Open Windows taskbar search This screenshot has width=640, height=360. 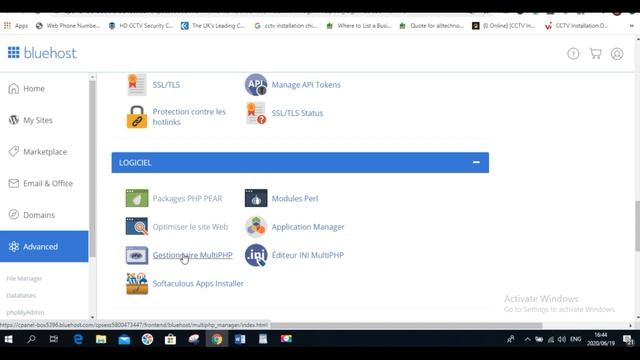tap(31, 339)
